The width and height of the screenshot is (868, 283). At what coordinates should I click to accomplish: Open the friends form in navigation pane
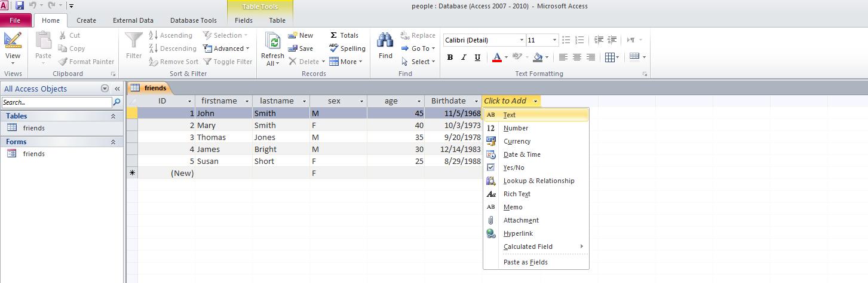[34, 154]
